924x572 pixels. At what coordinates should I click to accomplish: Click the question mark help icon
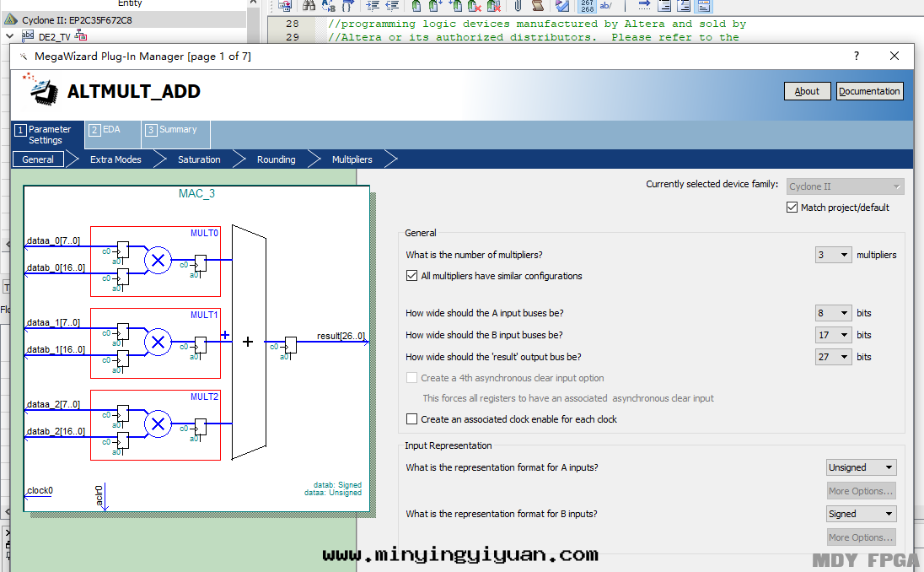click(857, 57)
